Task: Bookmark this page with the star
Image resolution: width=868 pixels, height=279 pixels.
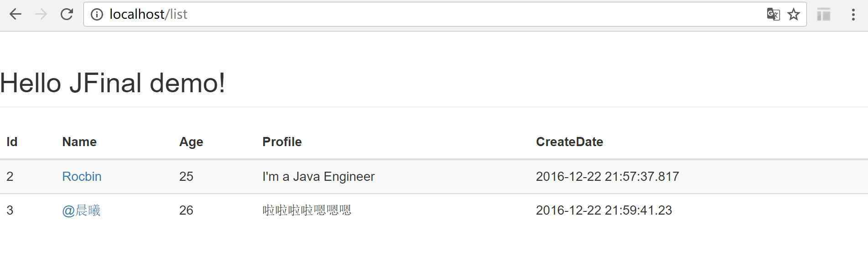Action: click(x=794, y=14)
